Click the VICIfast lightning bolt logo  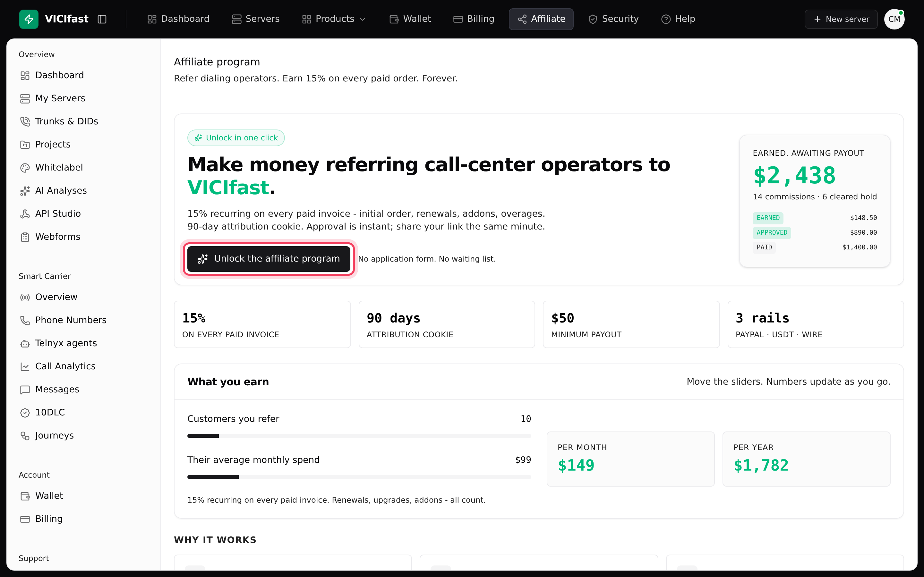pyautogui.click(x=29, y=19)
